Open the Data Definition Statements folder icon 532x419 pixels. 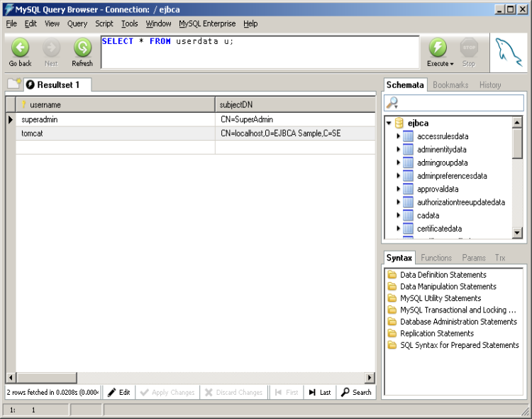pos(392,275)
